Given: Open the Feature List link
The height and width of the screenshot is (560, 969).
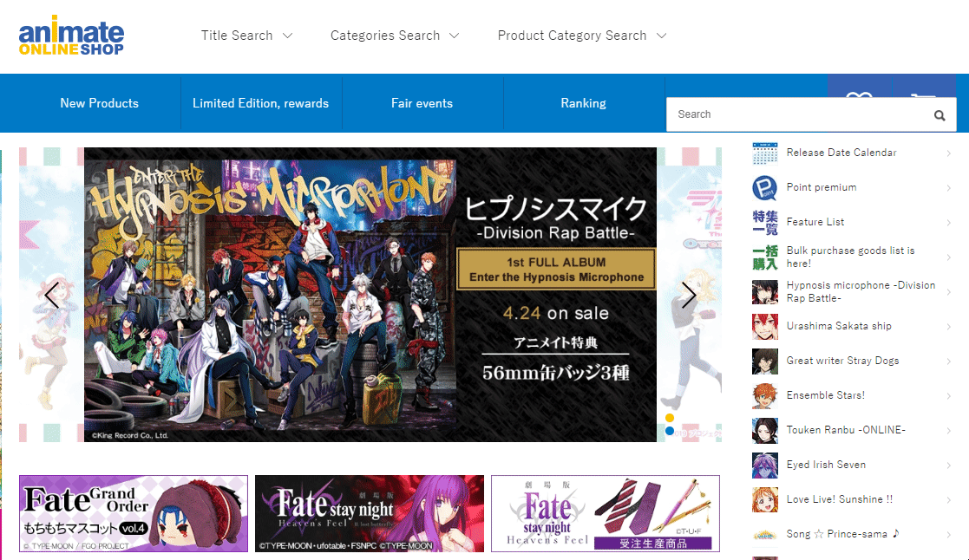Looking at the screenshot, I should (x=815, y=222).
